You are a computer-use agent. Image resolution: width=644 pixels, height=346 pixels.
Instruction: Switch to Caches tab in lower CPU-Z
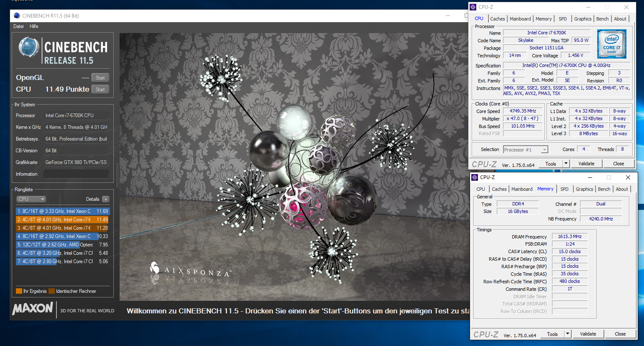499,189
